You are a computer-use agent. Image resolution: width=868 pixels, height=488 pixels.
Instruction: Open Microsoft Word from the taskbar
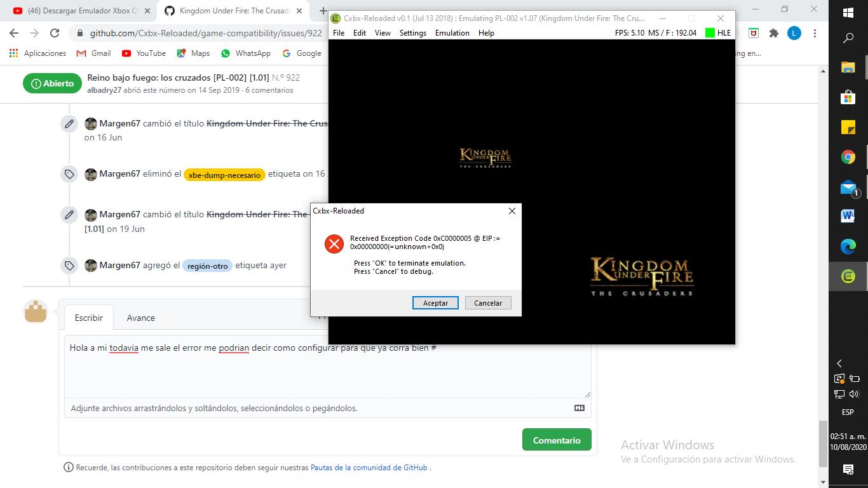[x=848, y=216]
